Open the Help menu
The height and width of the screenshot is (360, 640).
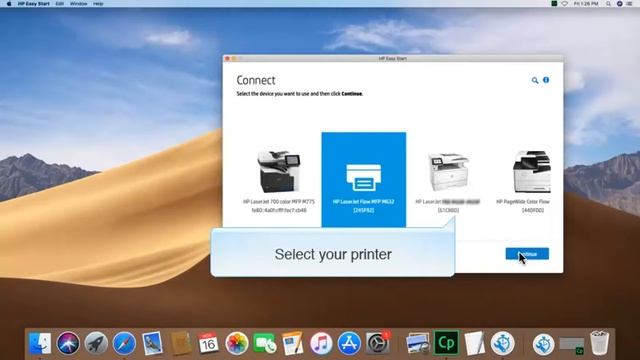point(98,4)
